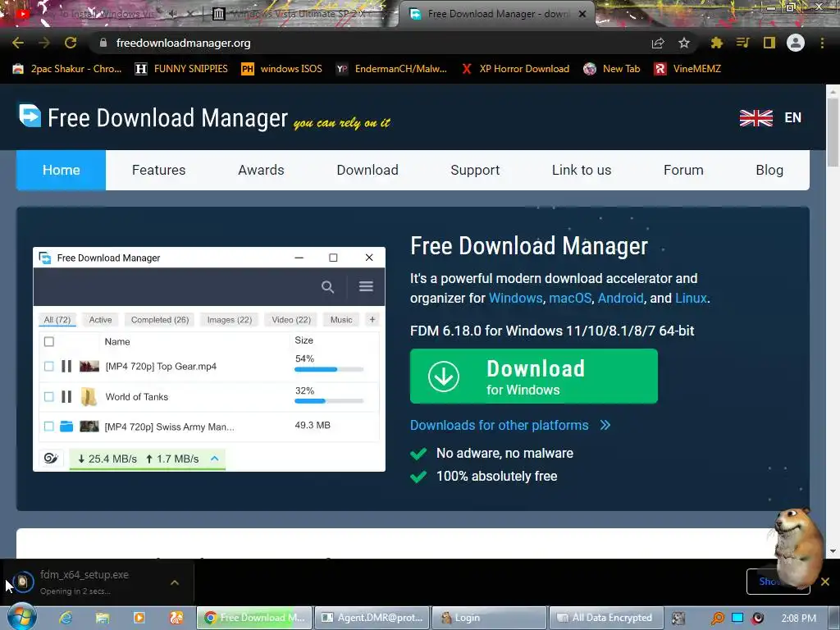Tick the select-all checkbox beside Name
The image size is (840, 630).
(48, 342)
